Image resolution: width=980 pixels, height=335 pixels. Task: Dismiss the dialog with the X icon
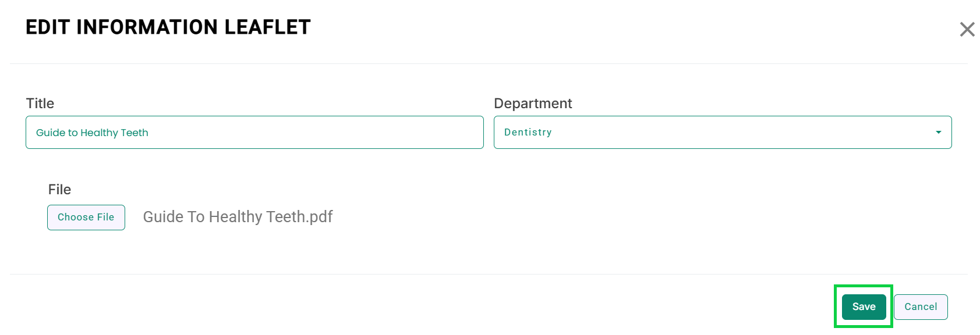[967, 29]
